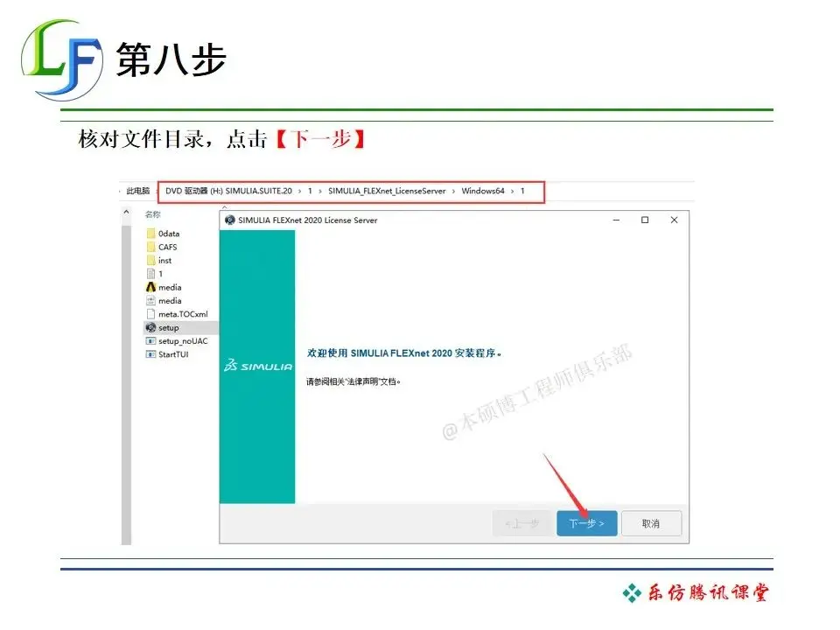Close the SIMULIA FLEXnet License Server window
This screenshot has width=840, height=630.
click(674, 220)
